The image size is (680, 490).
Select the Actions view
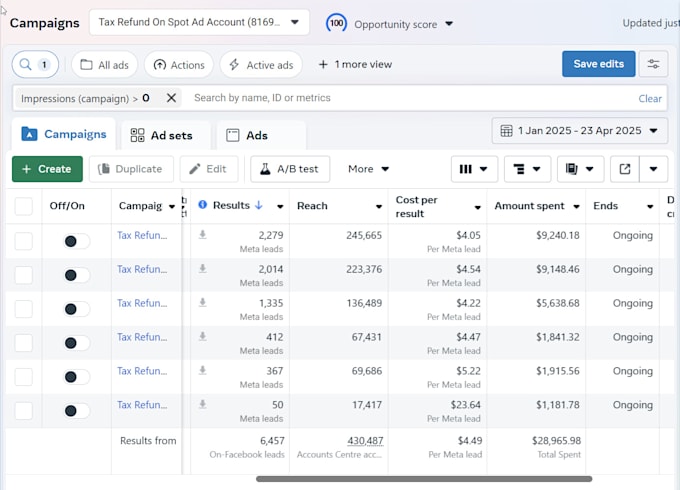click(179, 65)
